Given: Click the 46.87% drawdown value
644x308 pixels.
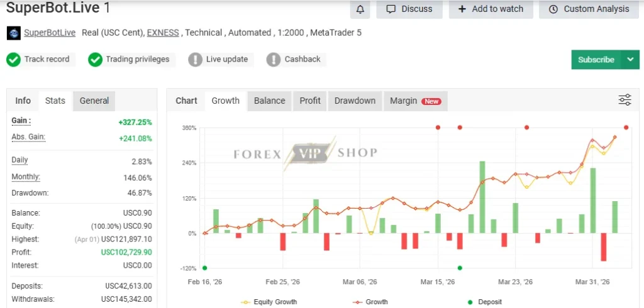Looking at the screenshot, I should [140, 192].
